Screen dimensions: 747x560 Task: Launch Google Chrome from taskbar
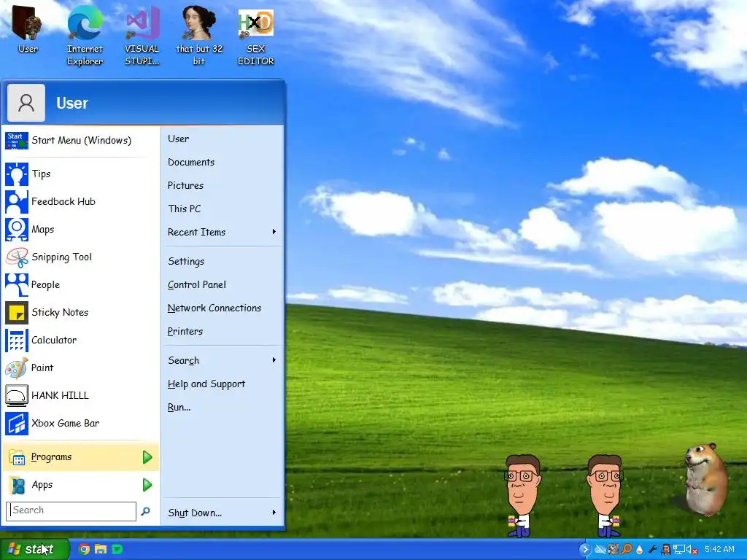click(x=84, y=550)
